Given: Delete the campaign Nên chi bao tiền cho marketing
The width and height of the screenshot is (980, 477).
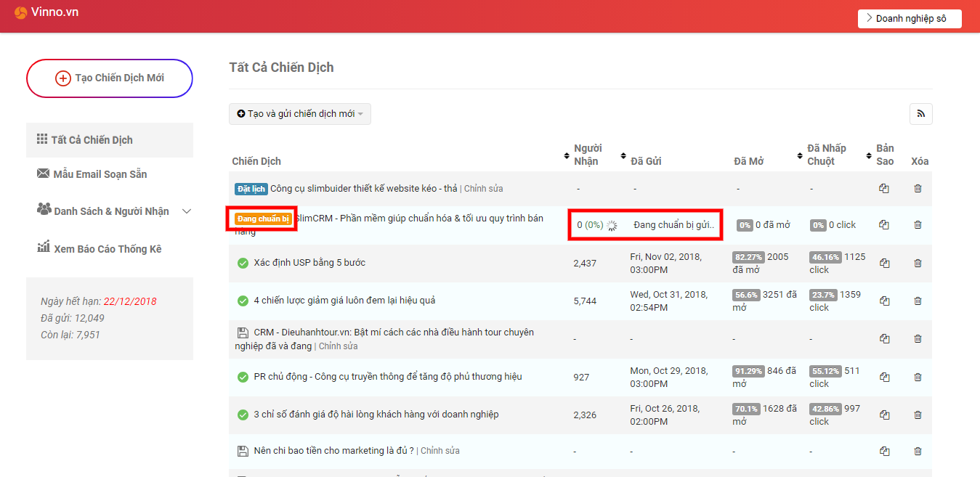Looking at the screenshot, I should pyautogui.click(x=917, y=451).
